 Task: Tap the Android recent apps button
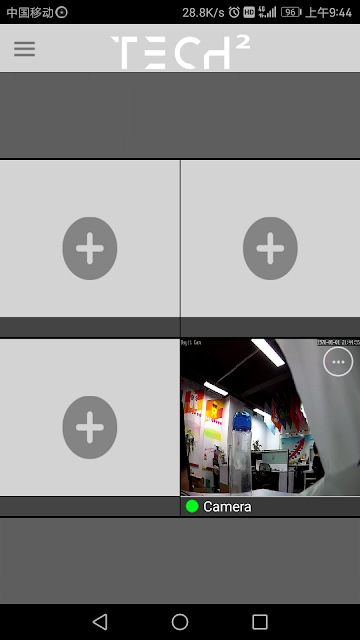[260, 622]
